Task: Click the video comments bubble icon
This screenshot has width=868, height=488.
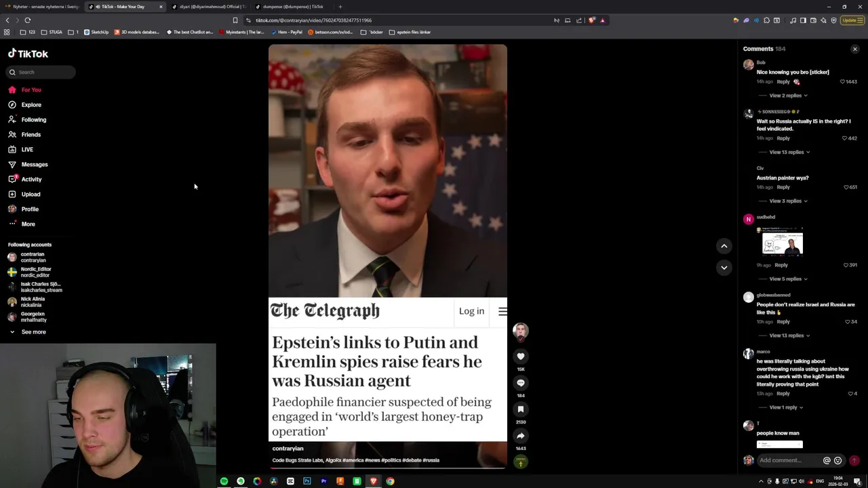Action: point(521,383)
